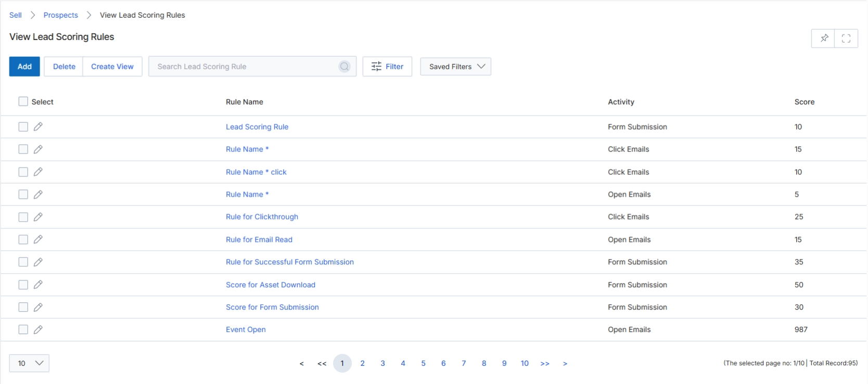Select checkbox for Rule for Email Read
The width and height of the screenshot is (868, 384).
coord(23,239)
